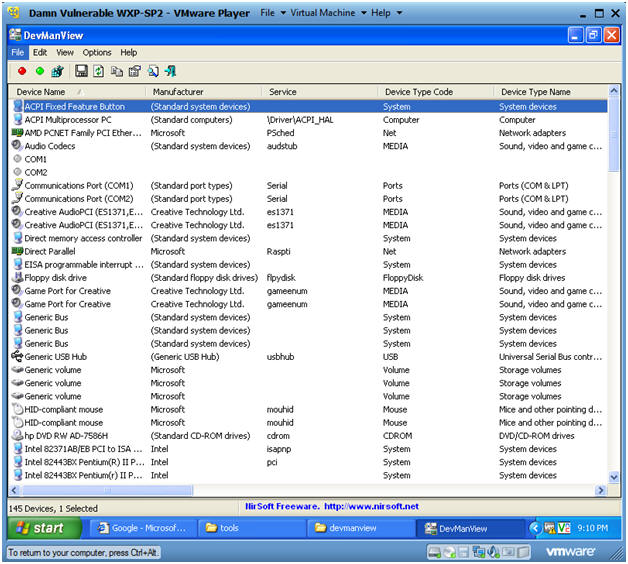The width and height of the screenshot is (628, 564).
Task: Switch to the tools folder taskbar button
Action: pos(252,528)
